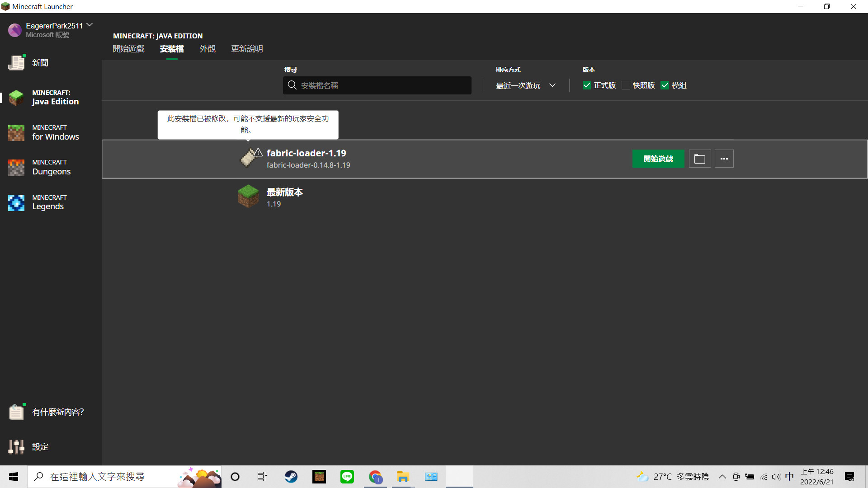Select the fabric-loader-1.19 installation name
Viewport: 868px width, 488px height.
306,153
